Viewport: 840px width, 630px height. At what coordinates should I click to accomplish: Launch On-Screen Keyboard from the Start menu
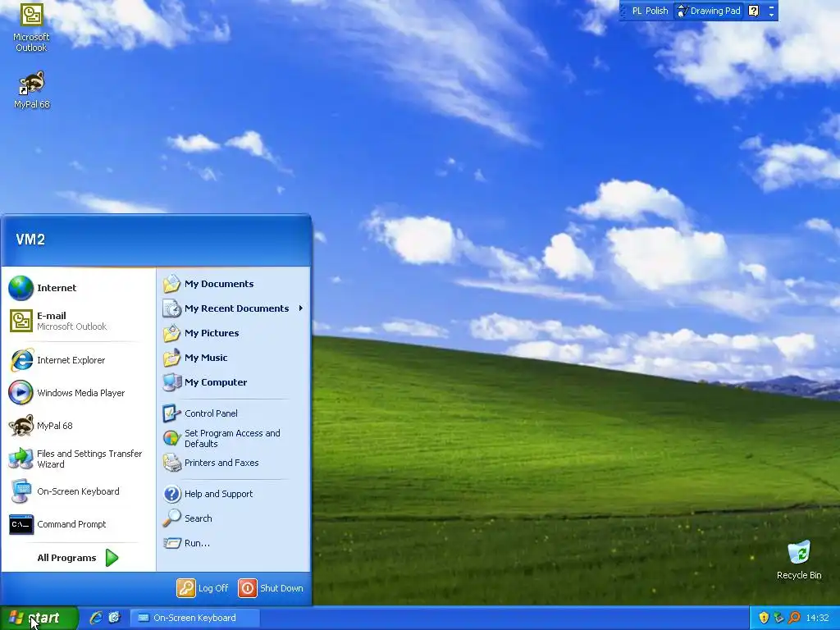pyautogui.click(x=78, y=491)
